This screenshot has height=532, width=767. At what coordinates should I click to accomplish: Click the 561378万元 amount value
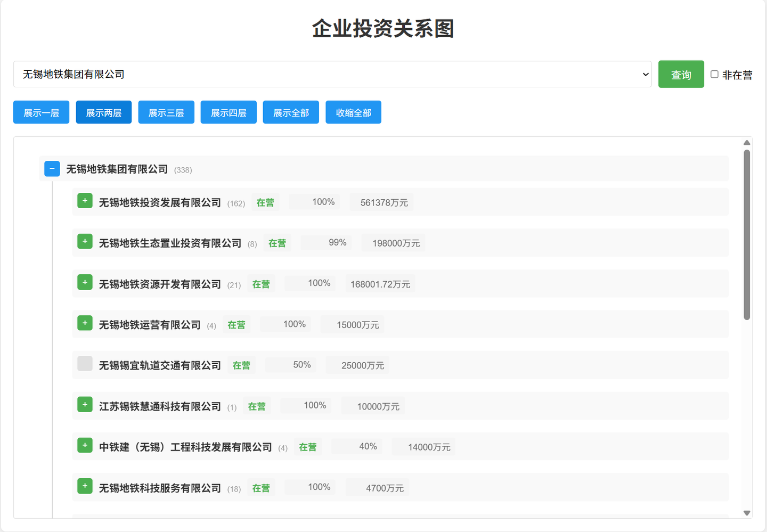(x=384, y=202)
